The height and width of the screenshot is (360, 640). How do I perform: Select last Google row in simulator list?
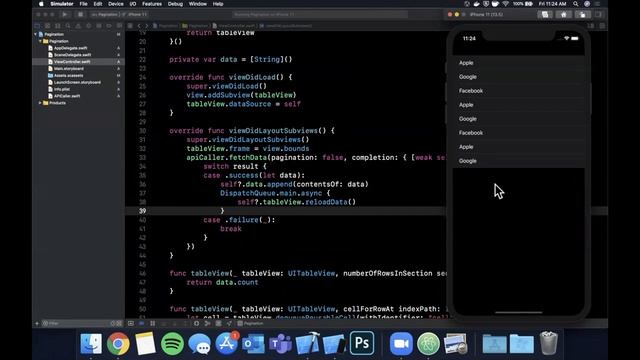coord(518,161)
